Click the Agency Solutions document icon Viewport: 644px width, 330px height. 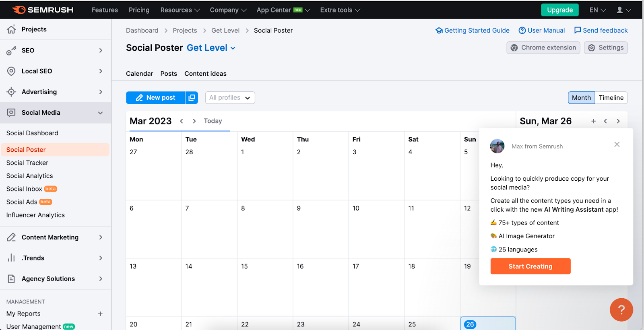point(11,278)
